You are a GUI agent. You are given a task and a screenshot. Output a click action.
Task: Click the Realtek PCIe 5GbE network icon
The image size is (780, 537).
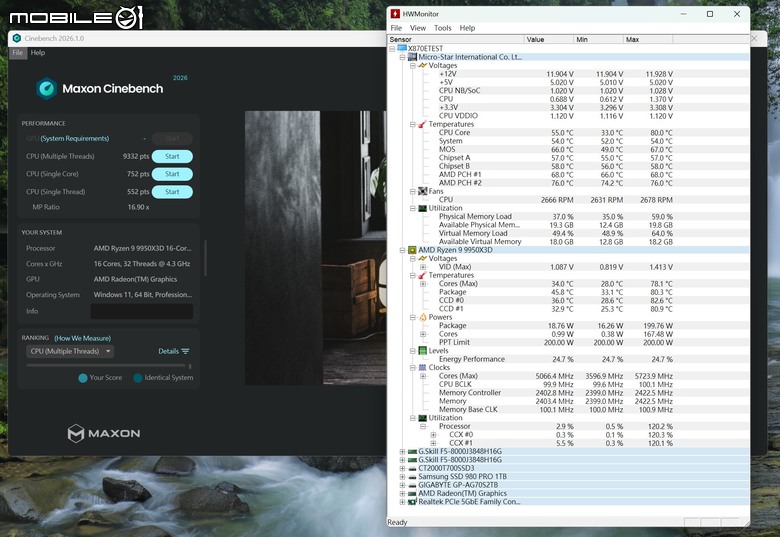click(x=412, y=502)
